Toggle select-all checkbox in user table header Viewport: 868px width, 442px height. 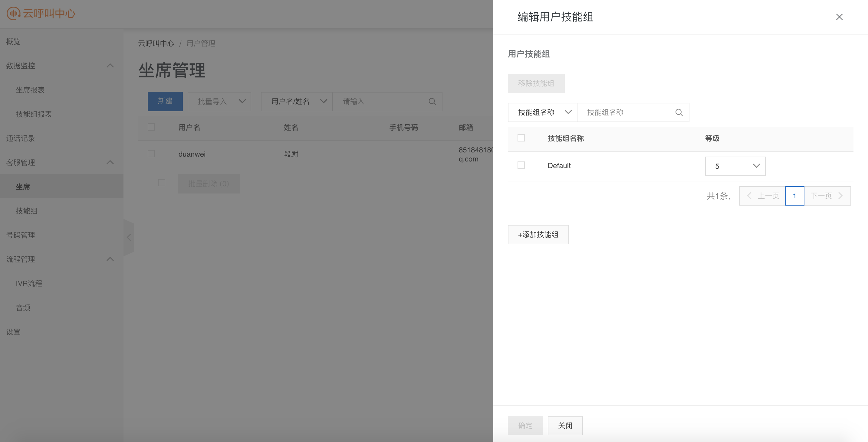[151, 127]
